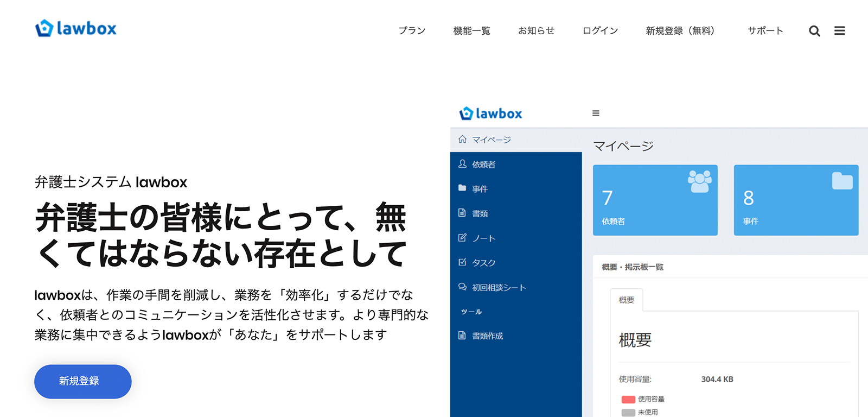Go to お知らせ in the navigation
868x417 pixels.
(x=537, y=31)
